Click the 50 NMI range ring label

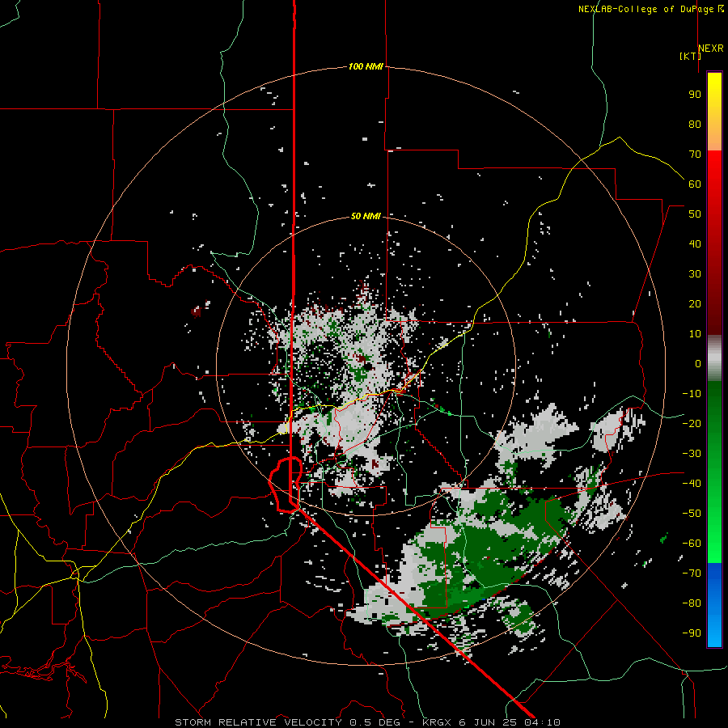pos(366,216)
